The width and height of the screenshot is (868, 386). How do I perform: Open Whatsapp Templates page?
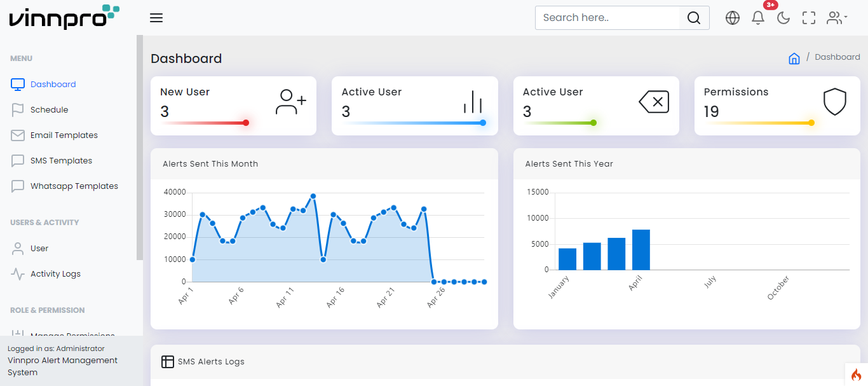coord(74,186)
